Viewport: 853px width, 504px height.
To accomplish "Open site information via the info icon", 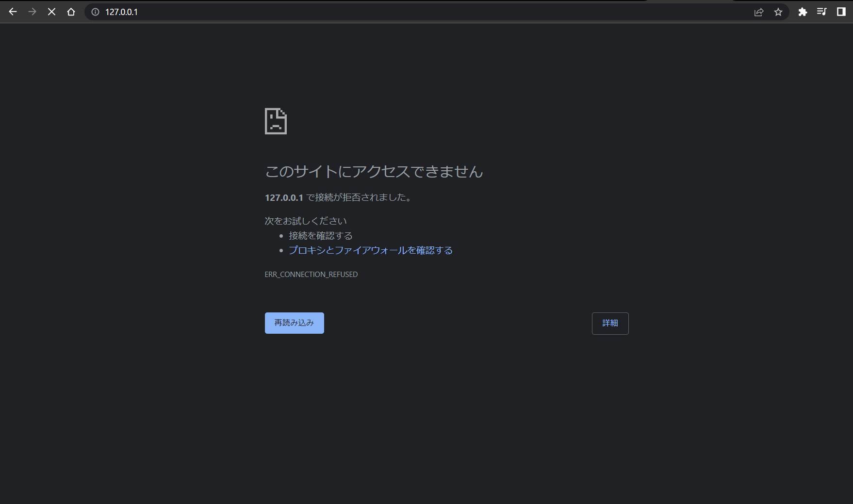I will [95, 12].
